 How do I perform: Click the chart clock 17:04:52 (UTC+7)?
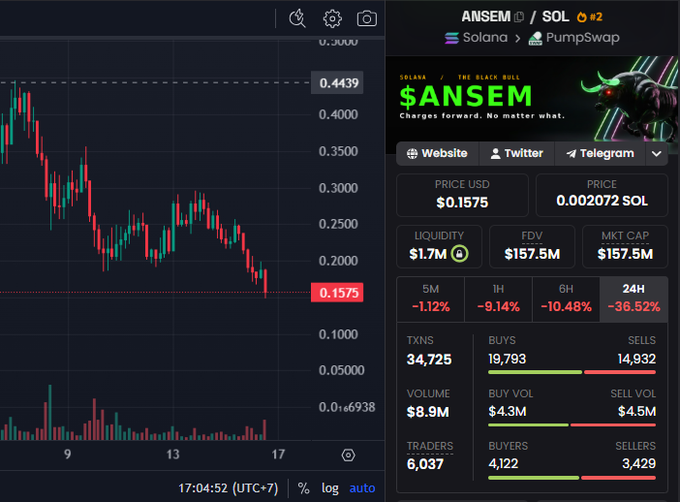(x=228, y=489)
